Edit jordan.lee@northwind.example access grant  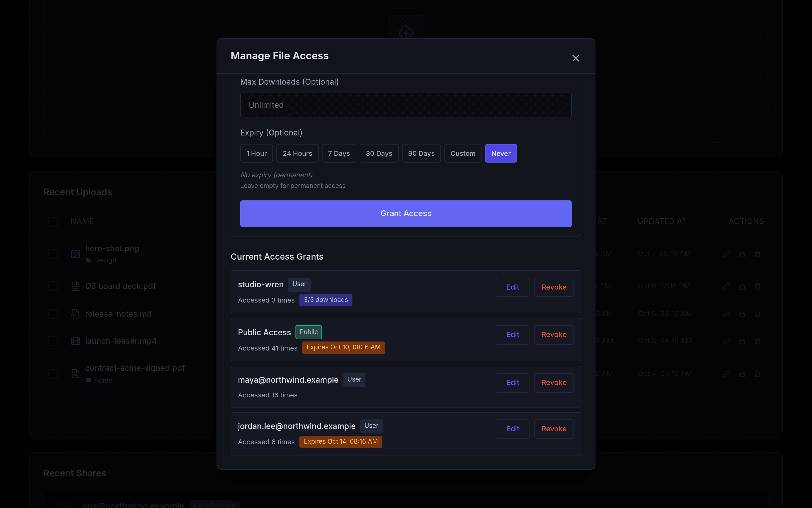pos(512,429)
